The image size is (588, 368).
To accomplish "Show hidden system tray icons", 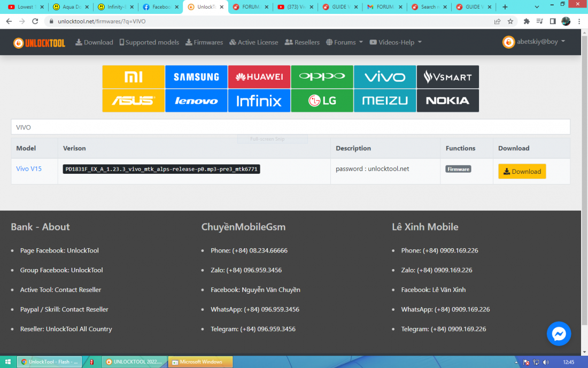I will pos(516,362).
